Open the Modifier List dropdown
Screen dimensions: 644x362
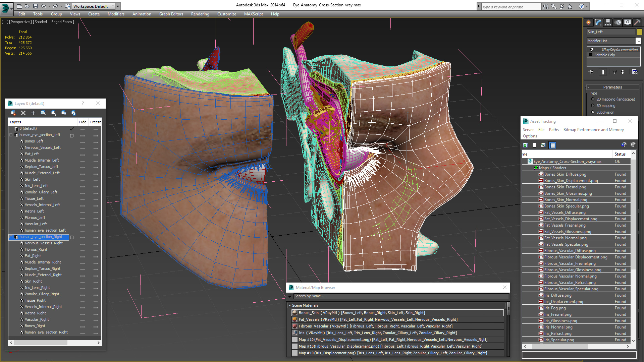click(x=638, y=41)
